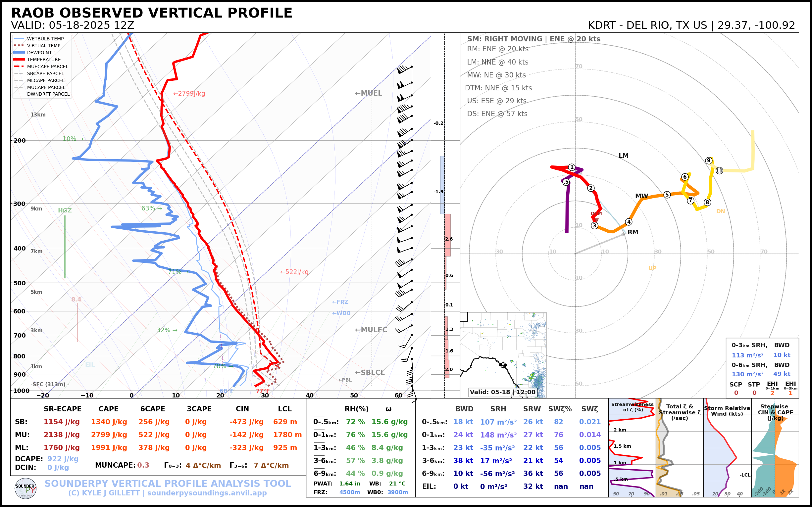
Task: Click hodograph height marker 3
Action: pyautogui.click(x=594, y=225)
